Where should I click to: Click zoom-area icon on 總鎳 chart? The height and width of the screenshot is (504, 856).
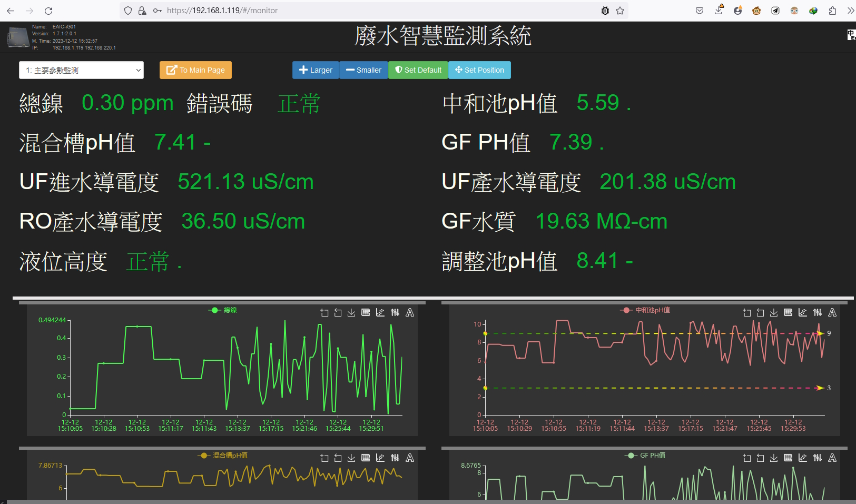coord(324,313)
